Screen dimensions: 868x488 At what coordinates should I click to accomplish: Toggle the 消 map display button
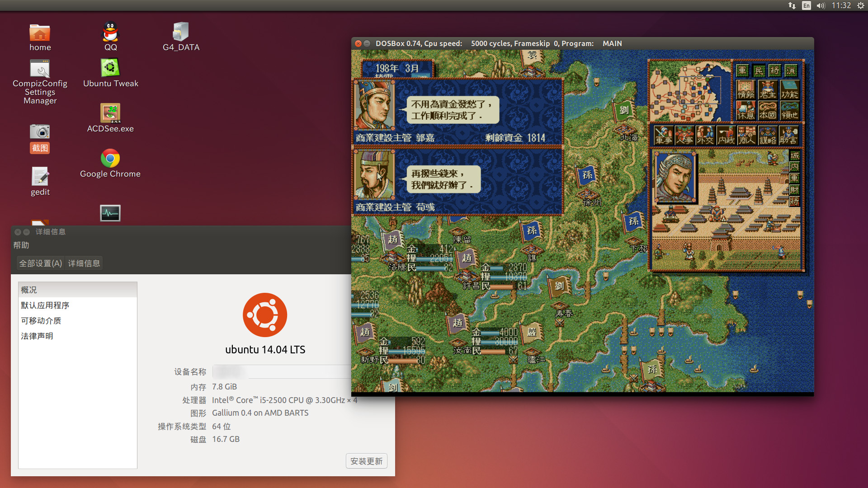[x=791, y=70]
